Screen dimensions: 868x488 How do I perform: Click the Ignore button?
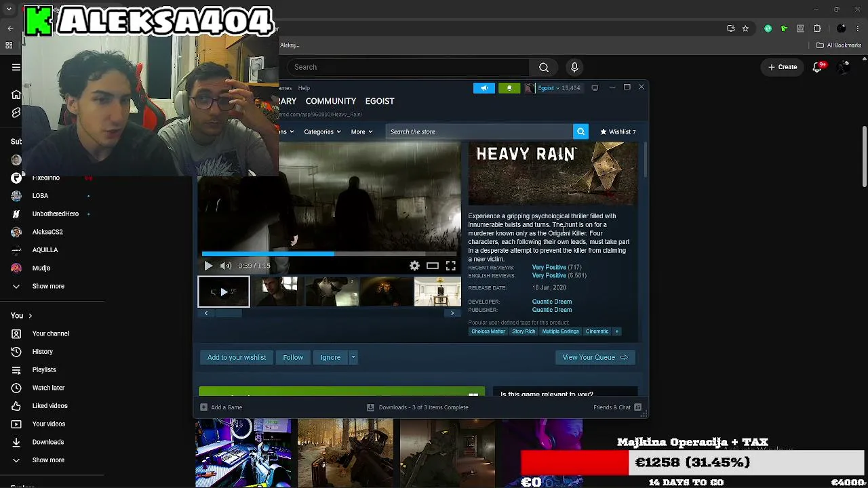tap(330, 357)
